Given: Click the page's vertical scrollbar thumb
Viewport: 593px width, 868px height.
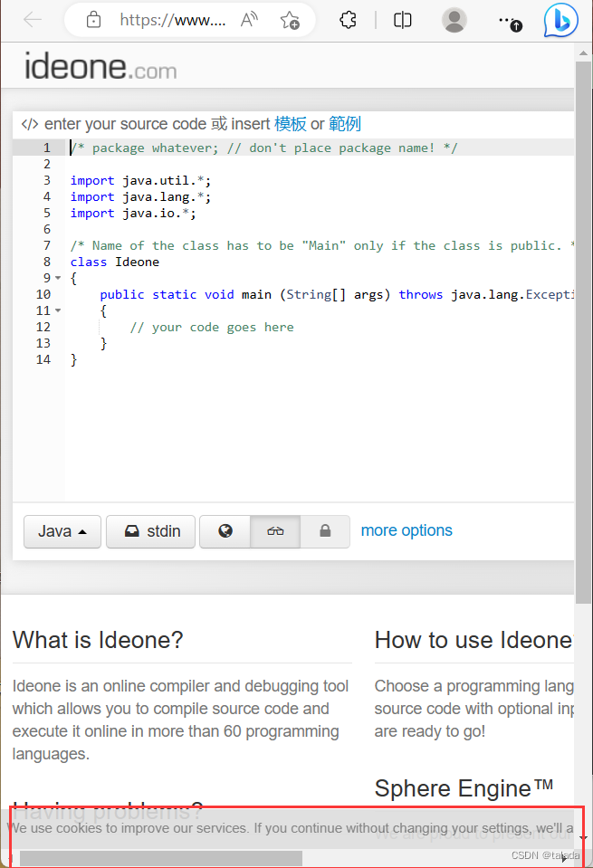Looking at the screenshot, I should click(583, 332).
